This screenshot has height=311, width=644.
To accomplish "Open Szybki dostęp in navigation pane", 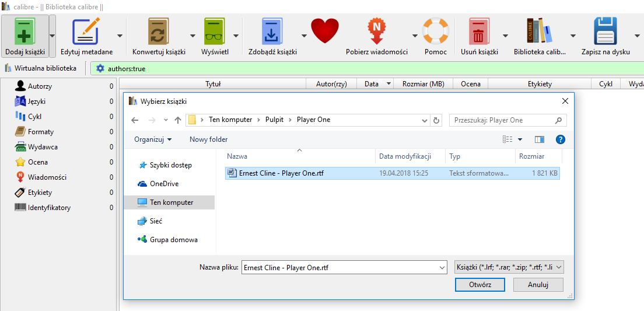I will coord(170,165).
